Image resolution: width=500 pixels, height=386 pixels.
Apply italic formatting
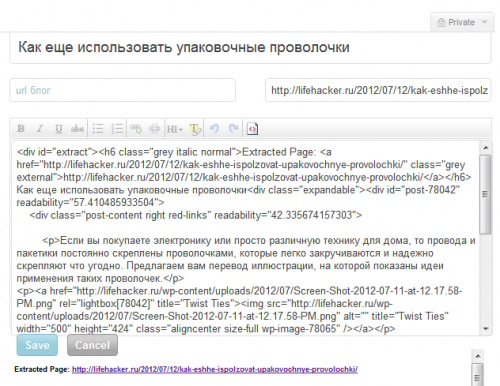pyautogui.click(x=40, y=129)
